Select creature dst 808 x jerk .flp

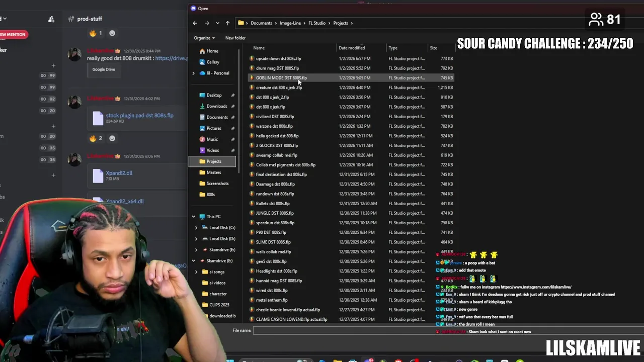coord(279,87)
